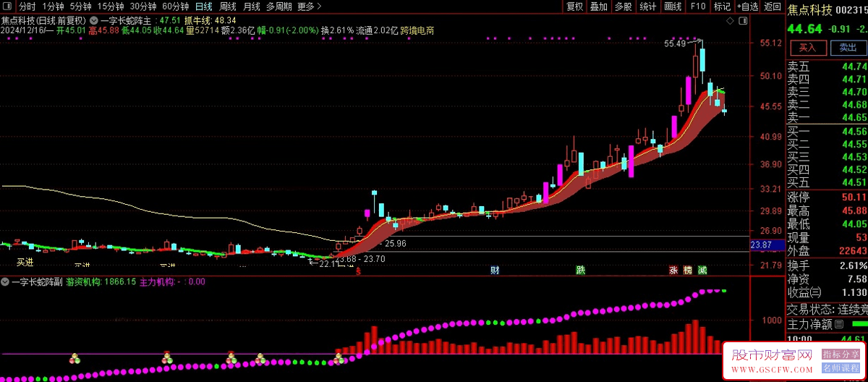This screenshot has height=382, width=868.
Task: Open the 多周期 multi-period view
Action: coord(279,7)
